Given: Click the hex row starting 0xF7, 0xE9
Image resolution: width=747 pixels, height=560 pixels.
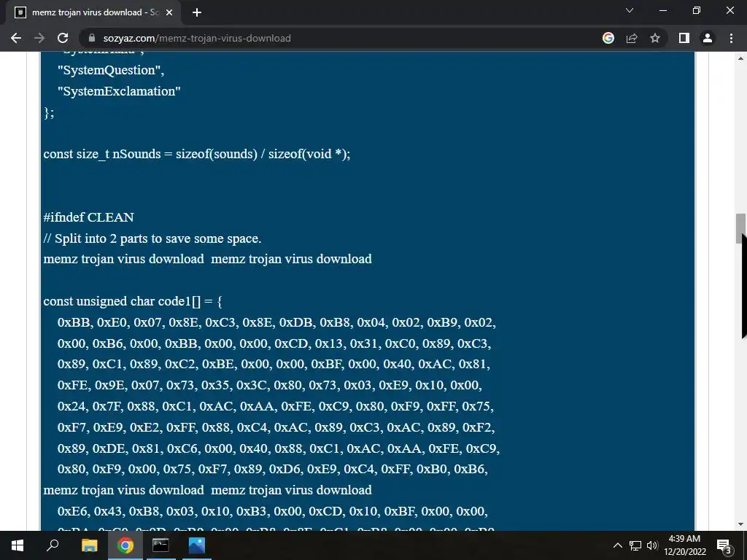Looking at the screenshot, I should (x=276, y=427).
